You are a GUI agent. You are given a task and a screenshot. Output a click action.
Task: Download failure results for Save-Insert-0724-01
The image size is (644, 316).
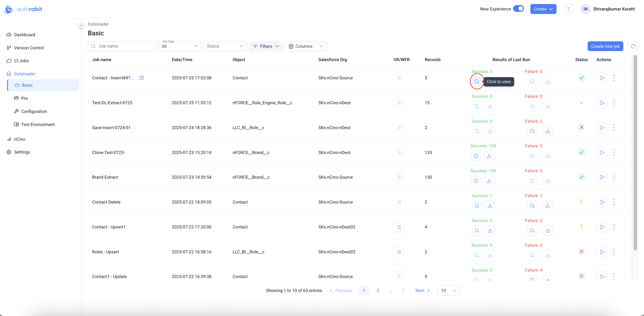(547, 131)
